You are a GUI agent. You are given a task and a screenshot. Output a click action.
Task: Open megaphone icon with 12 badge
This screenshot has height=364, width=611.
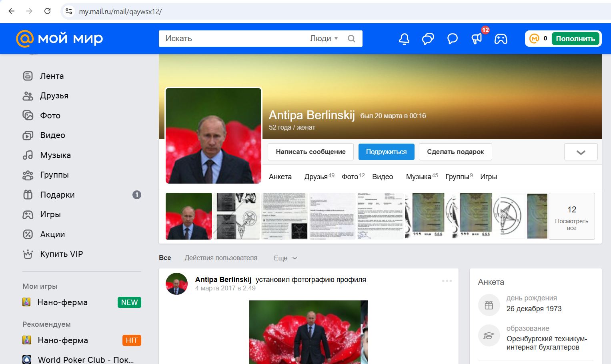click(x=477, y=38)
